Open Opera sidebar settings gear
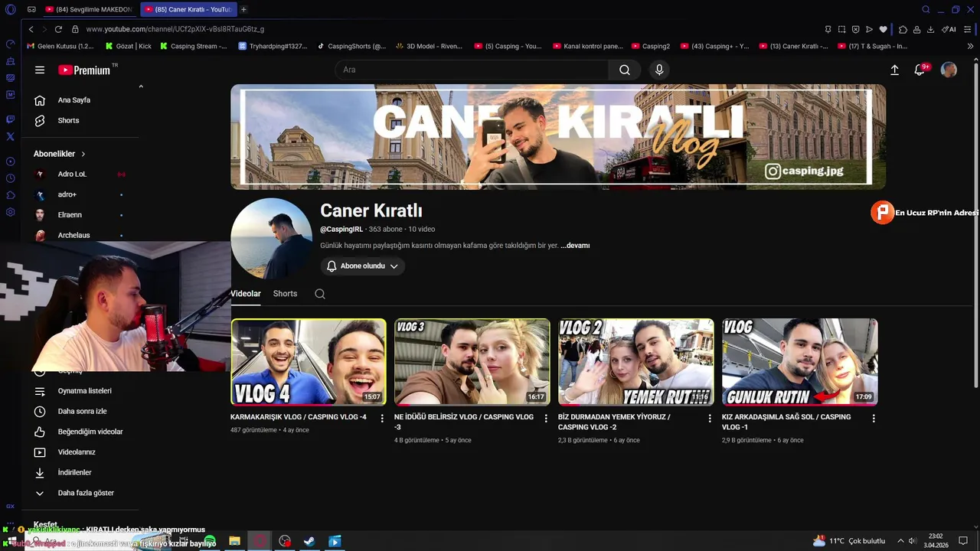Screen dimensions: 980x551 tap(10, 212)
